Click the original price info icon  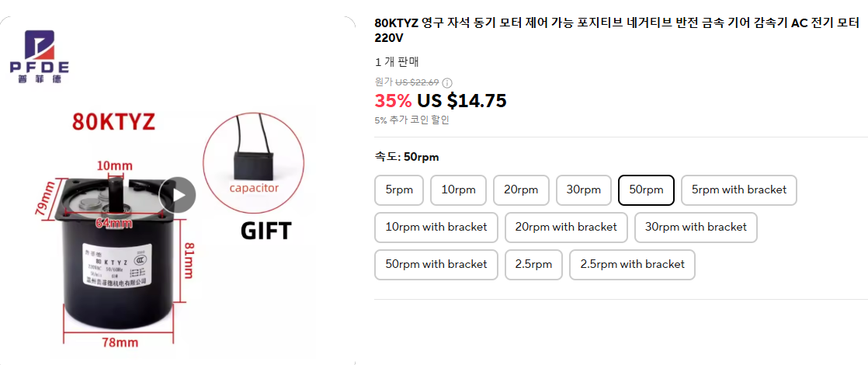[447, 83]
